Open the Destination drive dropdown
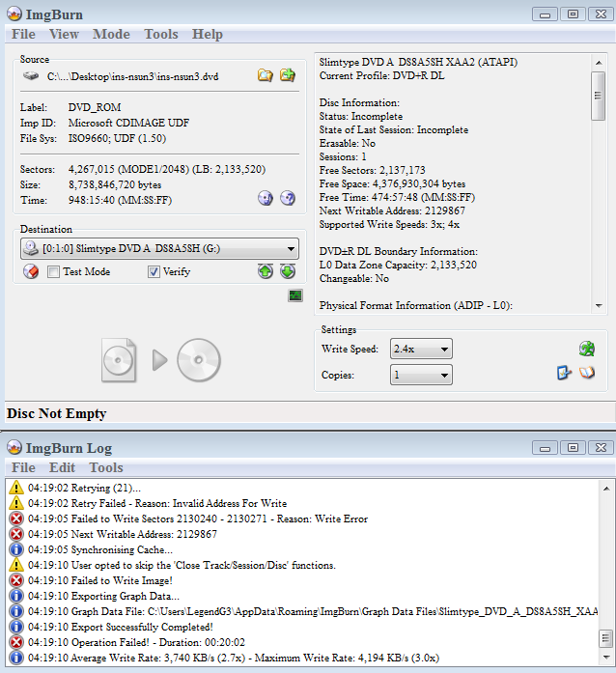 click(x=159, y=248)
